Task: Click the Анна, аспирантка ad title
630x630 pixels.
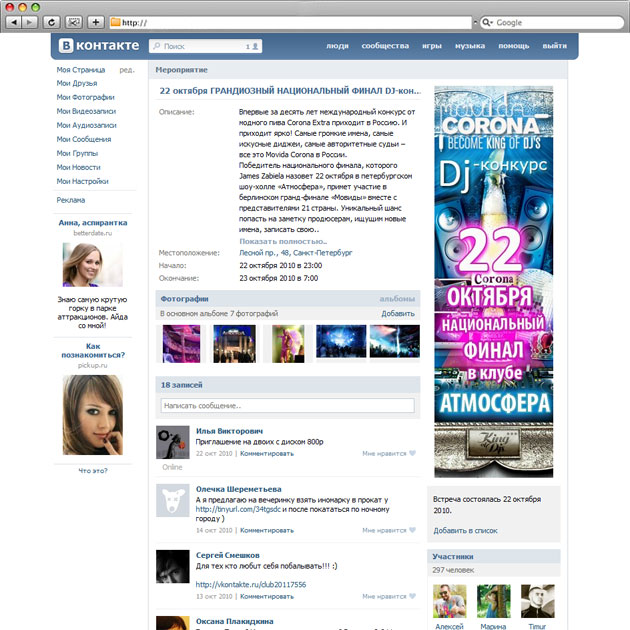Action: pyautogui.click(x=93, y=223)
